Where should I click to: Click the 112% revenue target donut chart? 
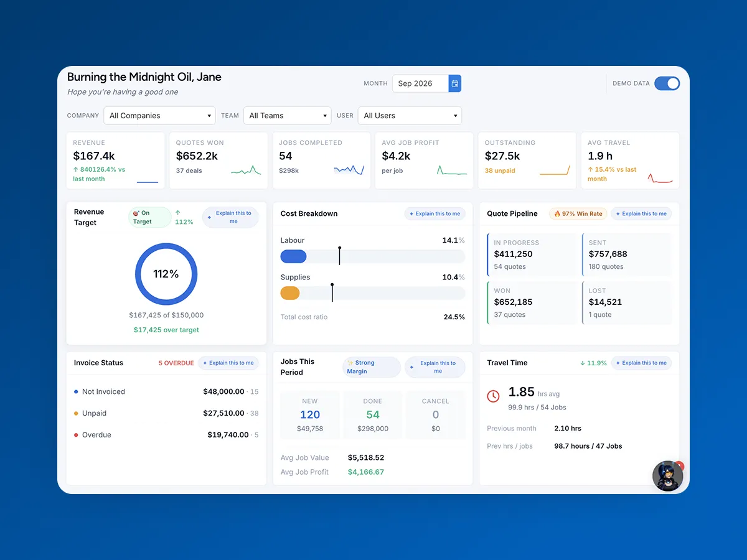click(166, 274)
